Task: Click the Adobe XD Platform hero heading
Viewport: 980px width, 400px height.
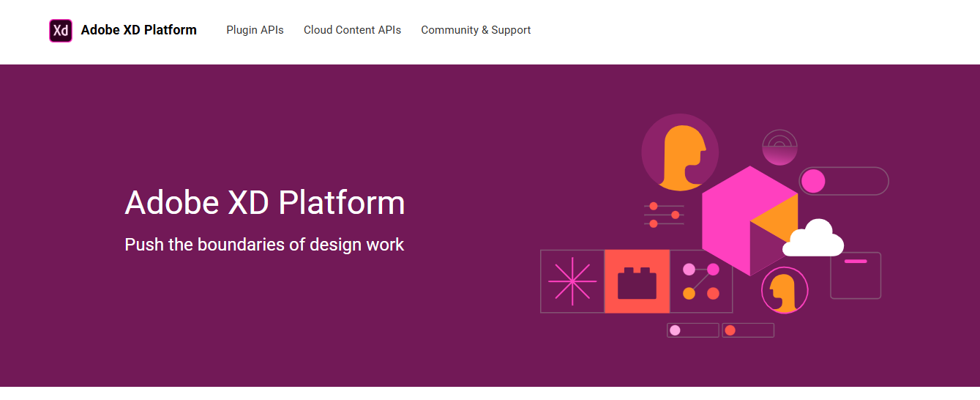Action: click(x=265, y=202)
